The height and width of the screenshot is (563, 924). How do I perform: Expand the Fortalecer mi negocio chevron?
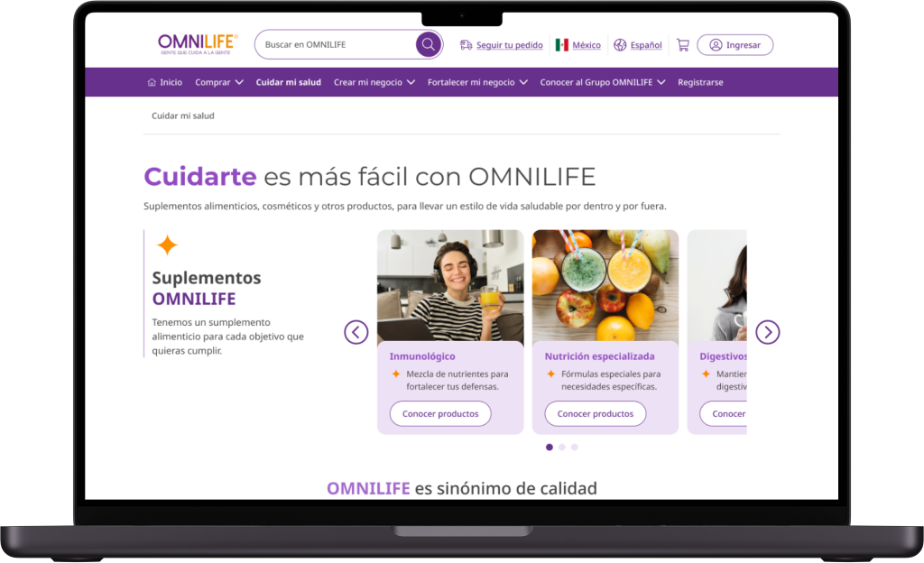point(523,82)
